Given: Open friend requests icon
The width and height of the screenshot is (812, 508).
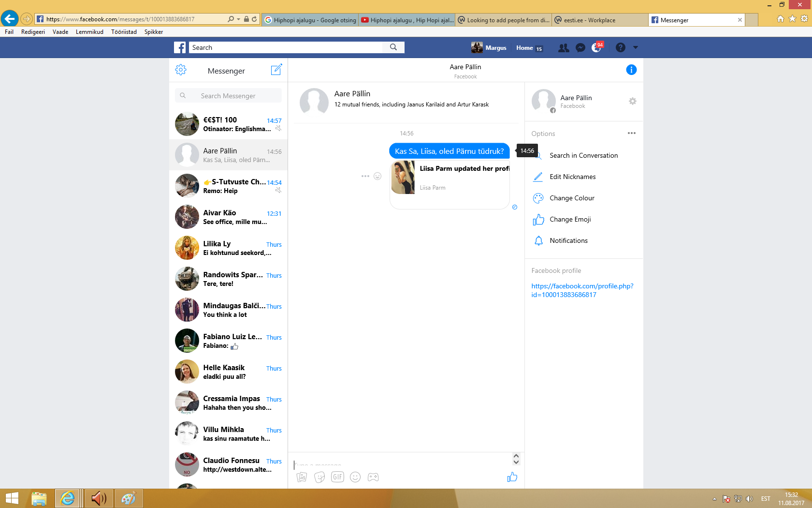Looking at the screenshot, I should [x=564, y=47].
